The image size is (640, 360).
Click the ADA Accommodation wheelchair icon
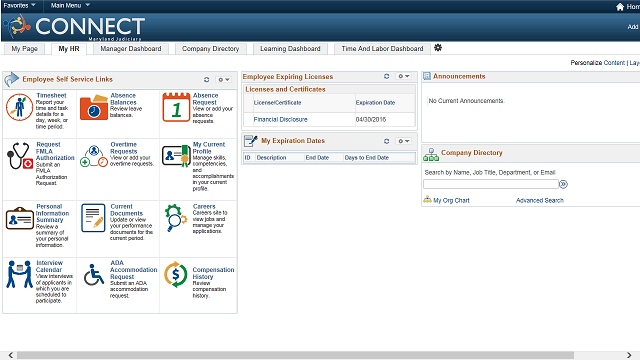point(94,274)
